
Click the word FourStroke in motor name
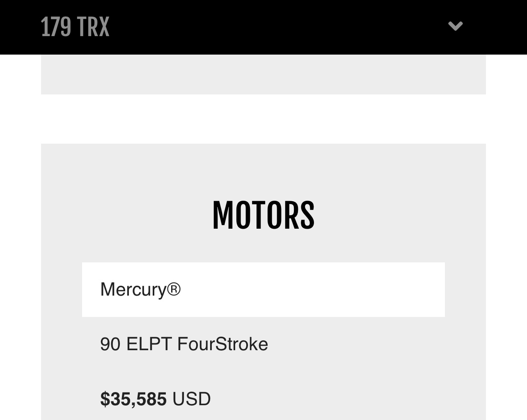222,344
